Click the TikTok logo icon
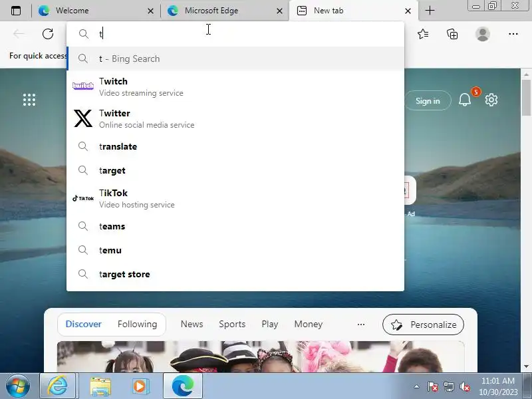 pyautogui.click(x=83, y=198)
